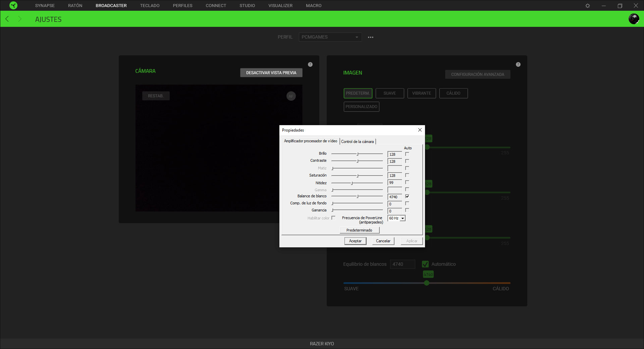Toggle the Habilitar color checkbox
The image size is (644, 349).
pos(333,218)
